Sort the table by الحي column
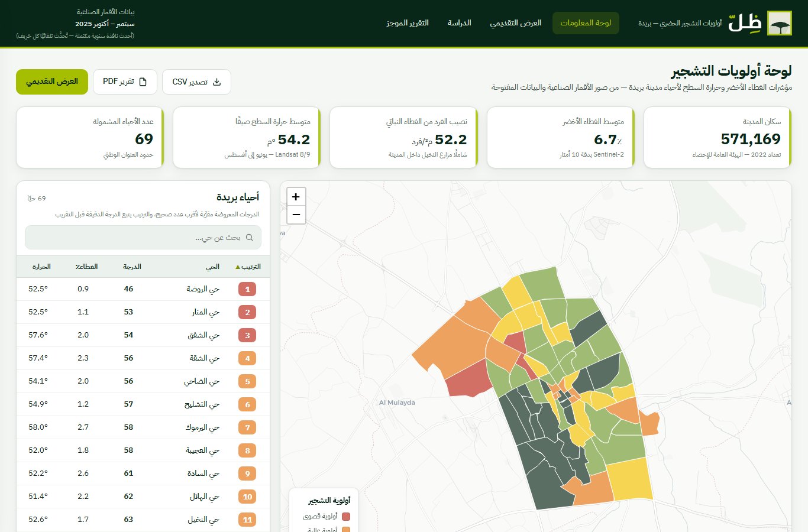Image resolution: width=808 pixels, height=532 pixels. coord(212,267)
